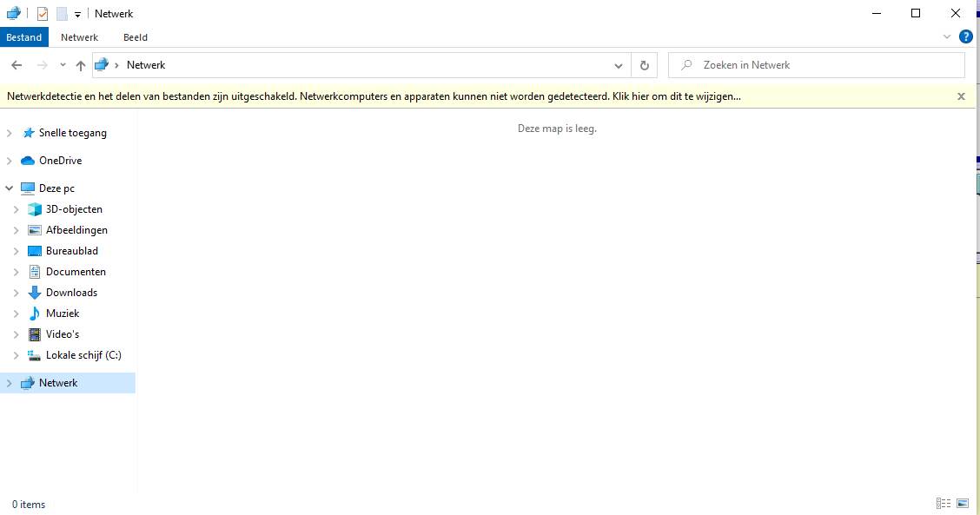Image resolution: width=980 pixels, height=515 pixels.
Task: Open the Downloads folder
Action: tap(71, 293)
